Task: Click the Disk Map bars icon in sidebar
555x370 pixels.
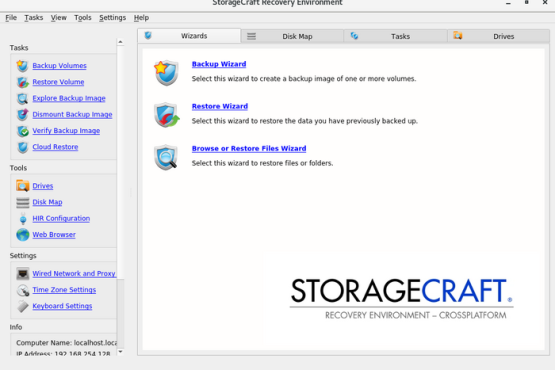Action: 22,203
